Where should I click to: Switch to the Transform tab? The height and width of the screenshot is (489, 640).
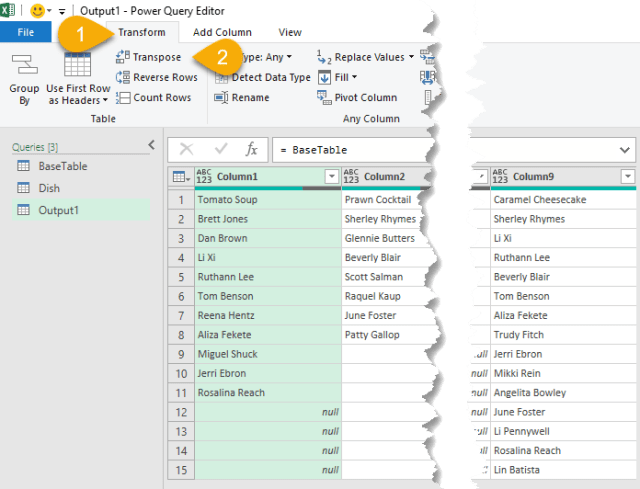coord(142,32)
